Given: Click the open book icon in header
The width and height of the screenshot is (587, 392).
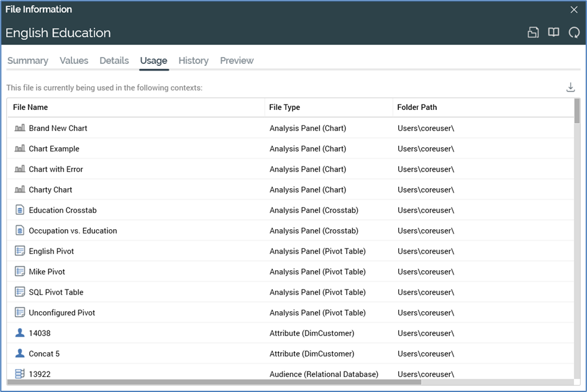Looking at the screenshot, I should point(553,33).
